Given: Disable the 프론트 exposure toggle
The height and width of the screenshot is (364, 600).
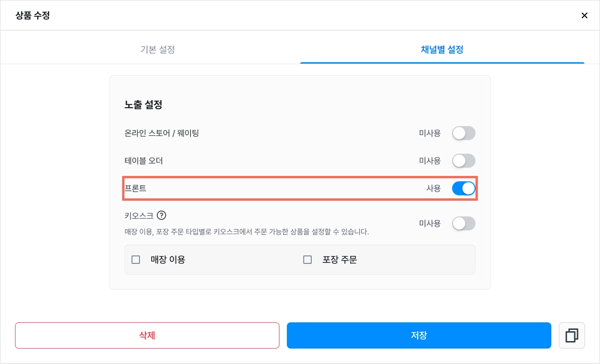Looking at the screenshot, I should 464,189.
